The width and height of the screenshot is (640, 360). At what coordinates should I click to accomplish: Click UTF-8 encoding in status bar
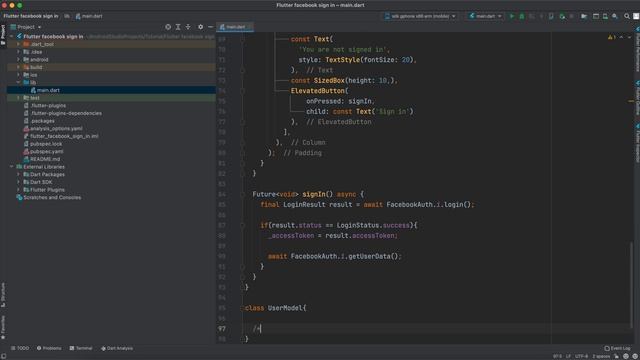point(582,356)
